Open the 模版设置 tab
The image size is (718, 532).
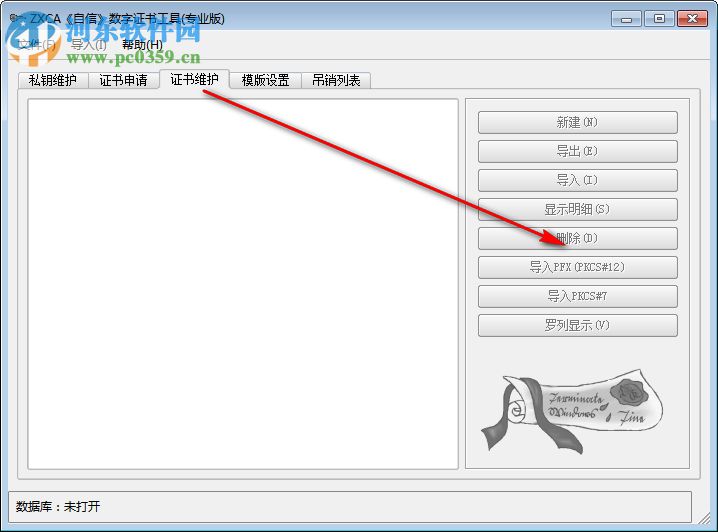pos(265,81)
